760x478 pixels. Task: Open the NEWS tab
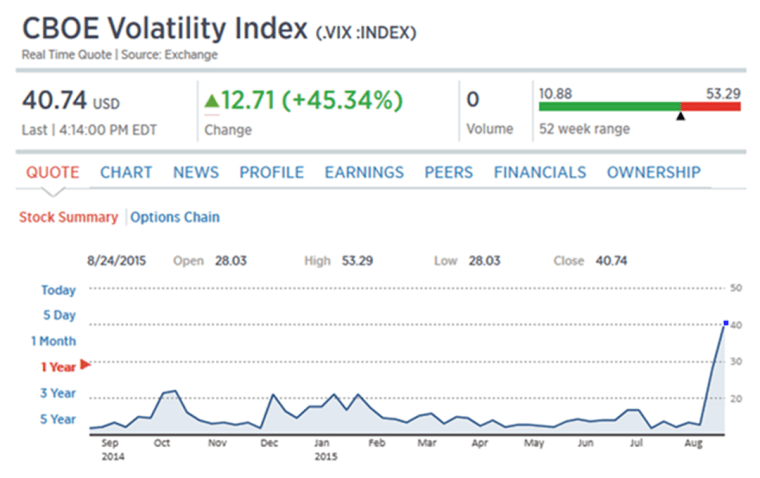[196, 172]
